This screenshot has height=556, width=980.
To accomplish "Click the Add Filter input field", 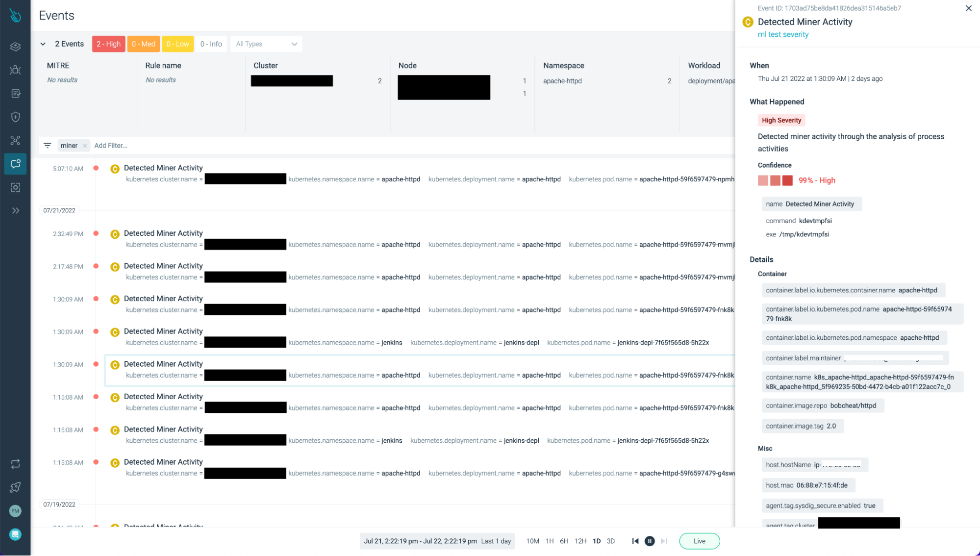I will pyautogui.click(x=111, y=146).
